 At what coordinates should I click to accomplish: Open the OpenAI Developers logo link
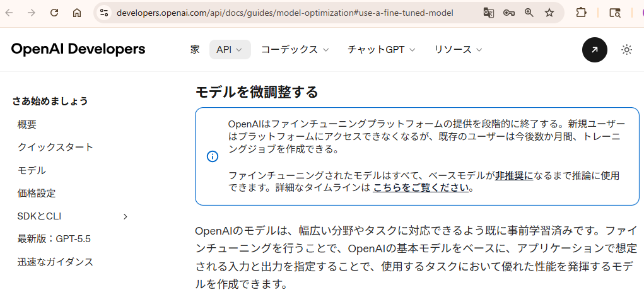click(x=78, y=49)
